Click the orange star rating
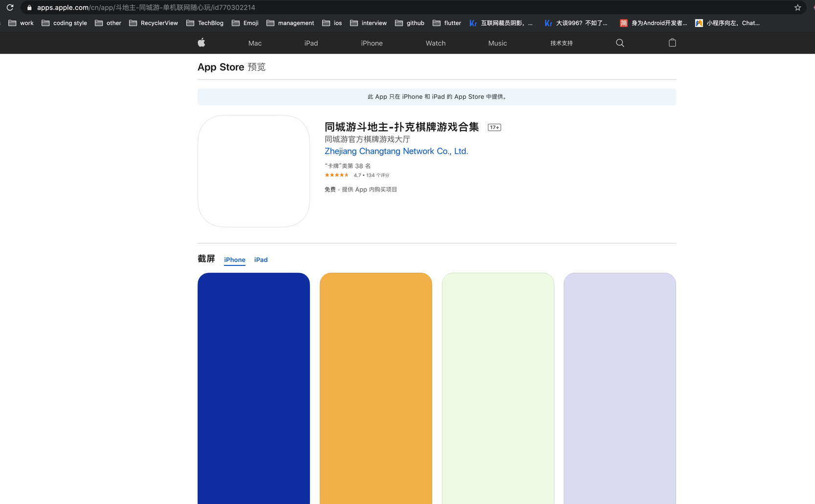This screenshot has width=815, height=504. coord(337,175)
